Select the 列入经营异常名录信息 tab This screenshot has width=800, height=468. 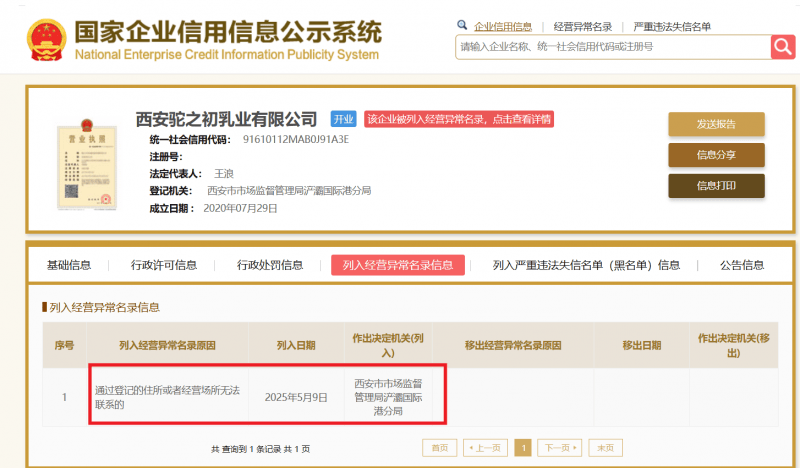(397, 265)
